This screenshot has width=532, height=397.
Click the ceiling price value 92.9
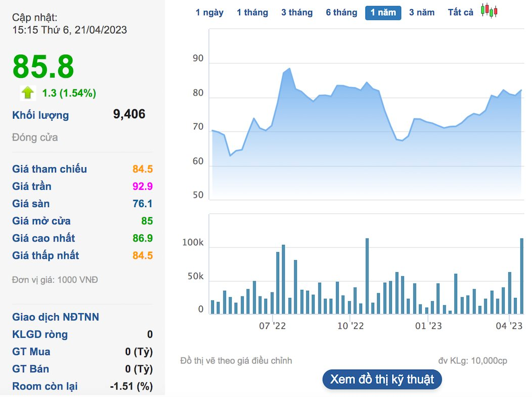coord(143,186)
